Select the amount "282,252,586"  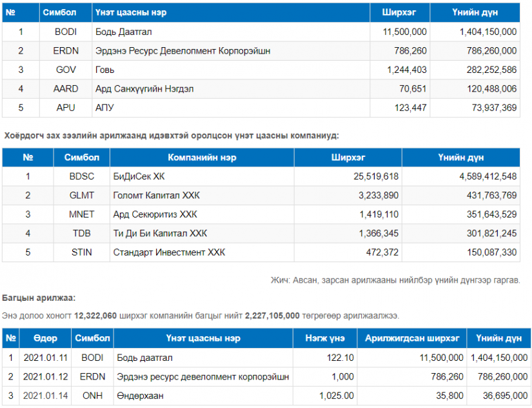pos(491,70)
